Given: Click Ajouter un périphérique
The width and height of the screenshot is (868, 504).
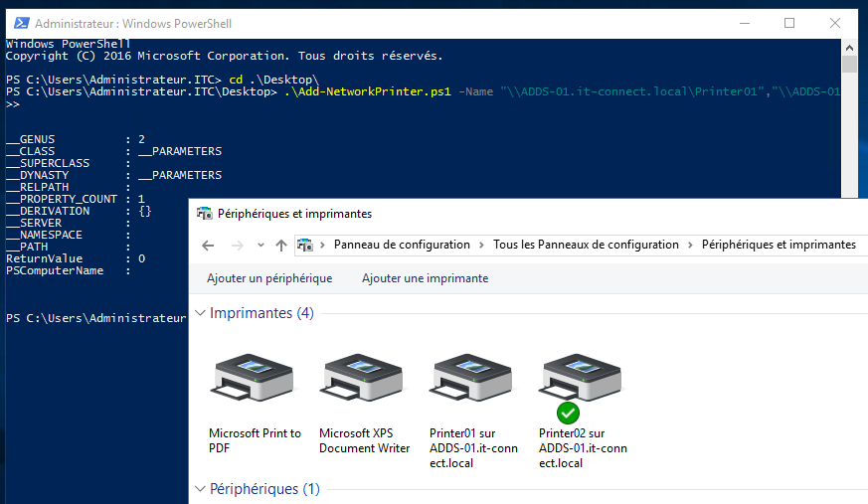Looking at the screenshot, I should tap(269, 278).
